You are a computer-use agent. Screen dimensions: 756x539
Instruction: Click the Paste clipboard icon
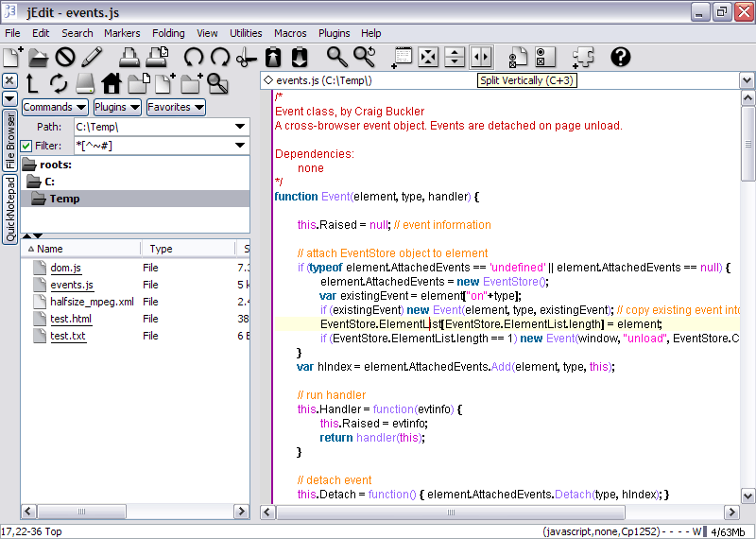tap(300, 57)
